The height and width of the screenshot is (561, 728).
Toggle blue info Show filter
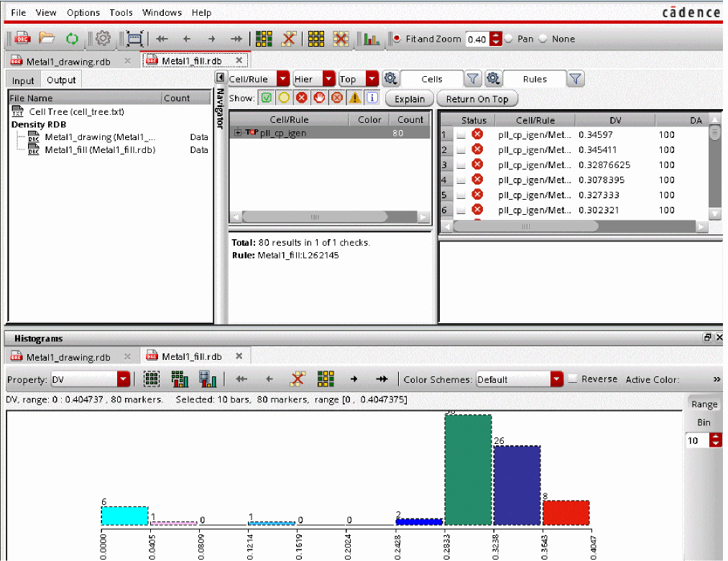[x=372, y=98]
